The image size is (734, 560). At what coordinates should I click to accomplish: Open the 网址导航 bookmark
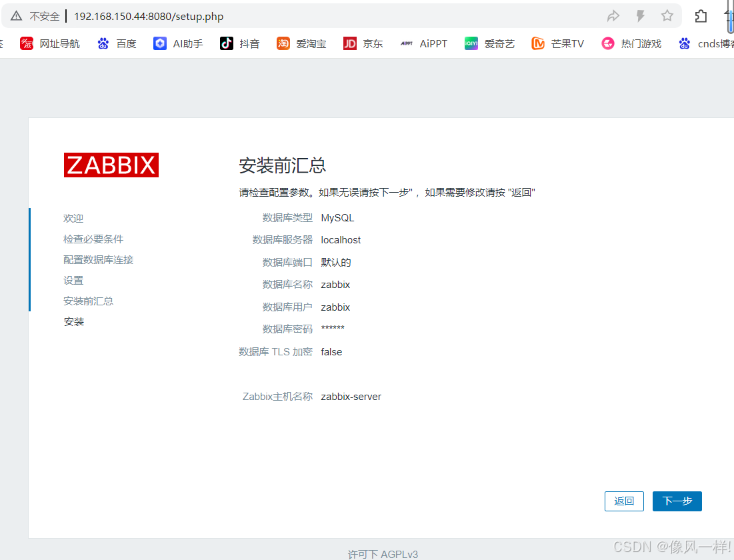[x=50, y=43]
